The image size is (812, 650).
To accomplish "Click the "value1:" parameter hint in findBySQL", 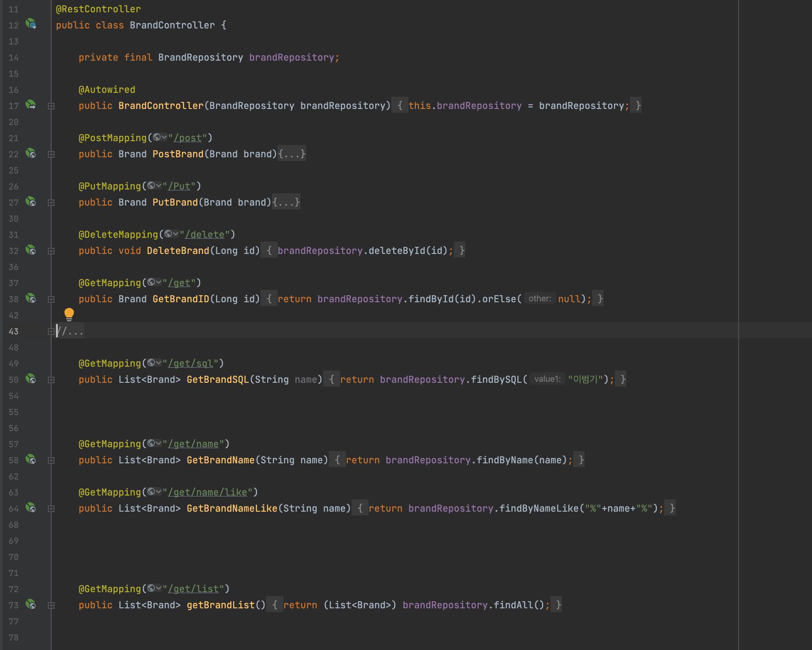I will [x=547, y=379].
